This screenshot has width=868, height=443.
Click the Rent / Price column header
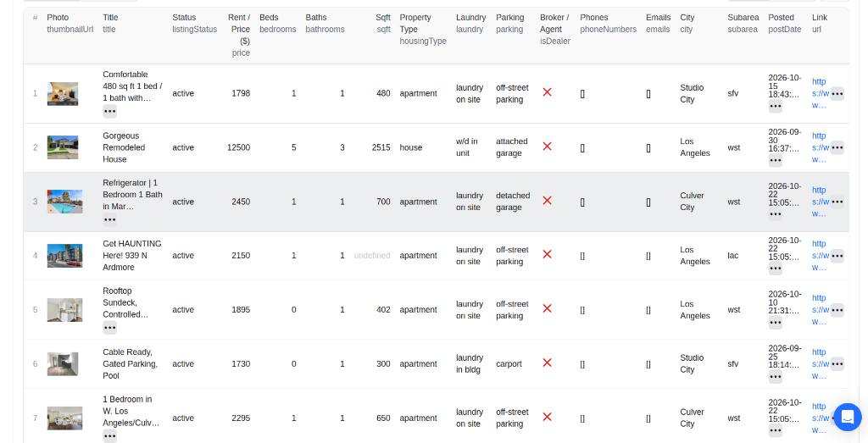[239, 35]
